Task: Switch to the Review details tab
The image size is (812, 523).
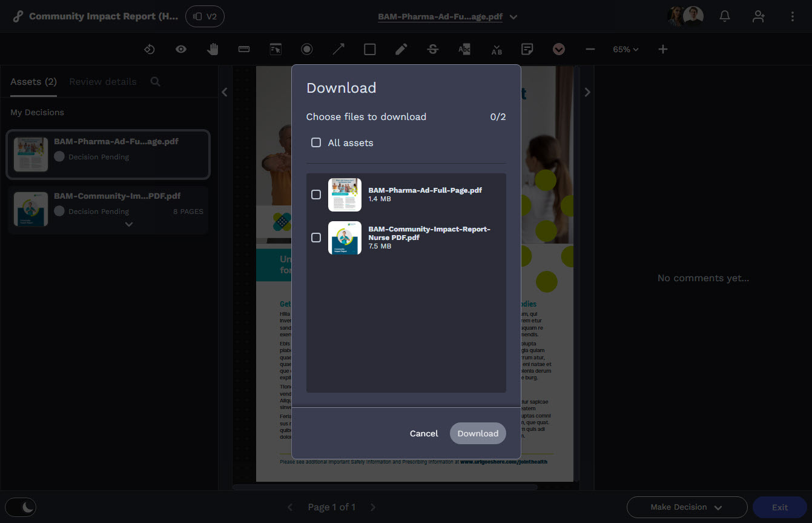Action: tap(102, 81)
